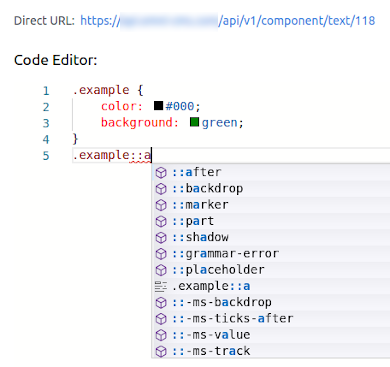Place cursor in the '.example {' selector on line 1
This screenshot has height=367, width=390.
108,90
